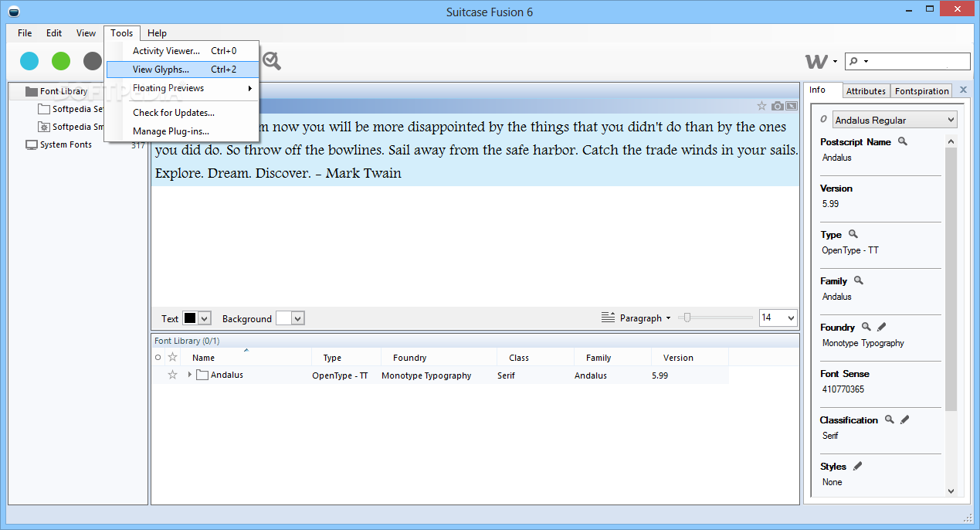This screenshot has width=980, height=530.
Task: Open the font size 14 dropdown
Action: tap(790, 318)
